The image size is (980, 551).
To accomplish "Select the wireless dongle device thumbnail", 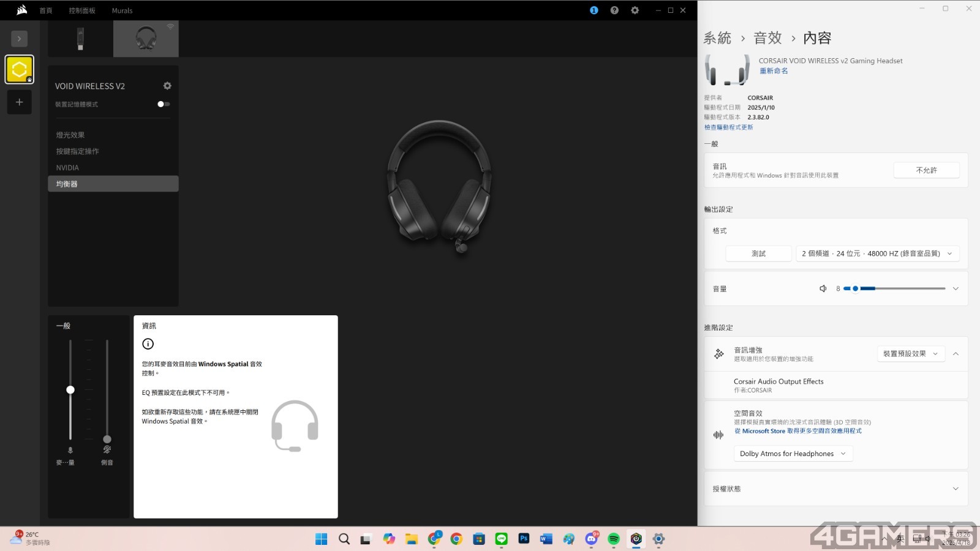I will click(80, 39).
